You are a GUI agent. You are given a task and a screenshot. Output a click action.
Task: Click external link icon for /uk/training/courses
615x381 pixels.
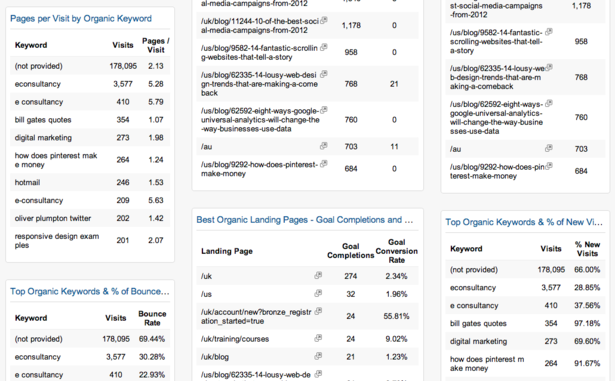coord(318,338)
